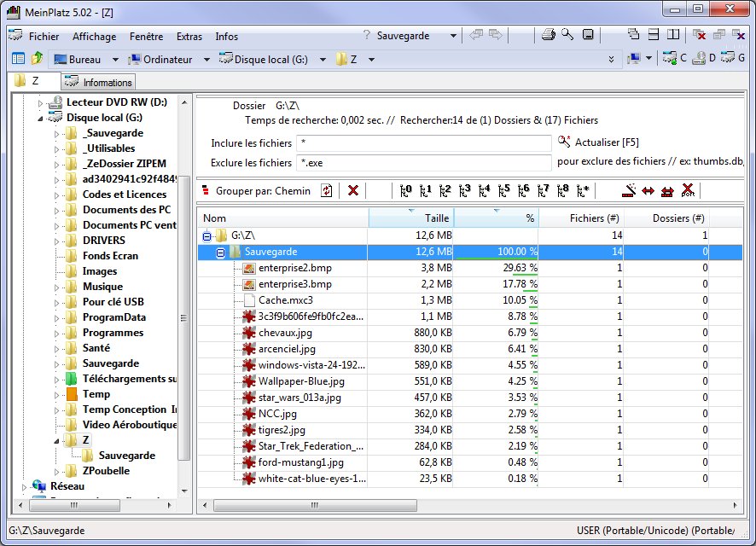
Task: Tile windows horizontally with the toolbar icon
Action: (x=654, y=35)
